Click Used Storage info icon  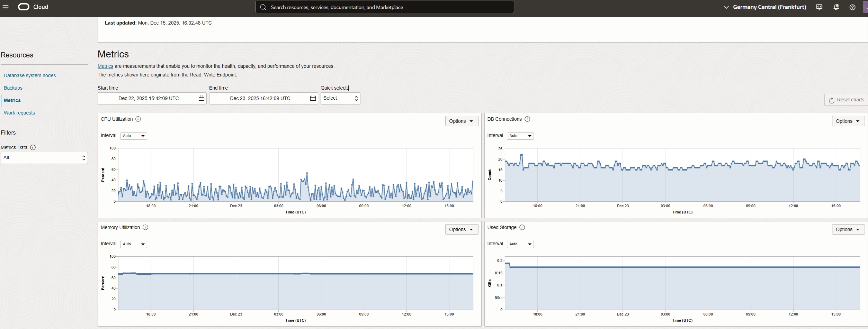[522, 227]
